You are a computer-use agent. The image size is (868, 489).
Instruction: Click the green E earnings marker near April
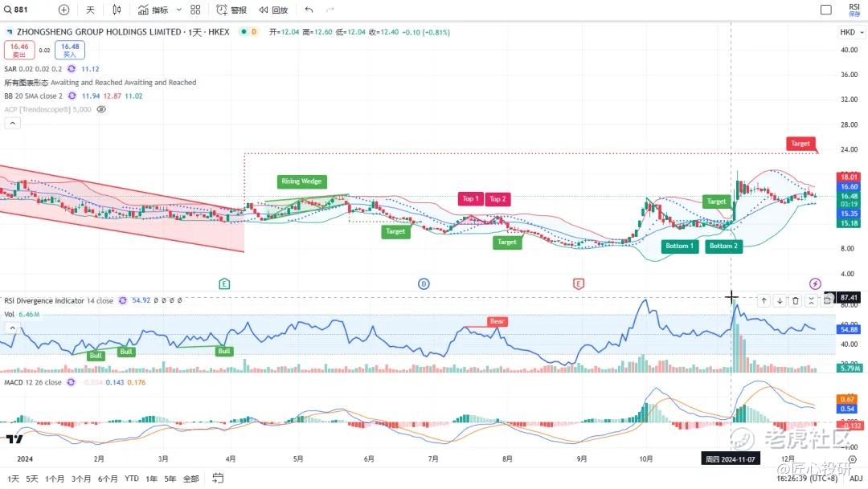pyautogui.click(x=224, y=283)
